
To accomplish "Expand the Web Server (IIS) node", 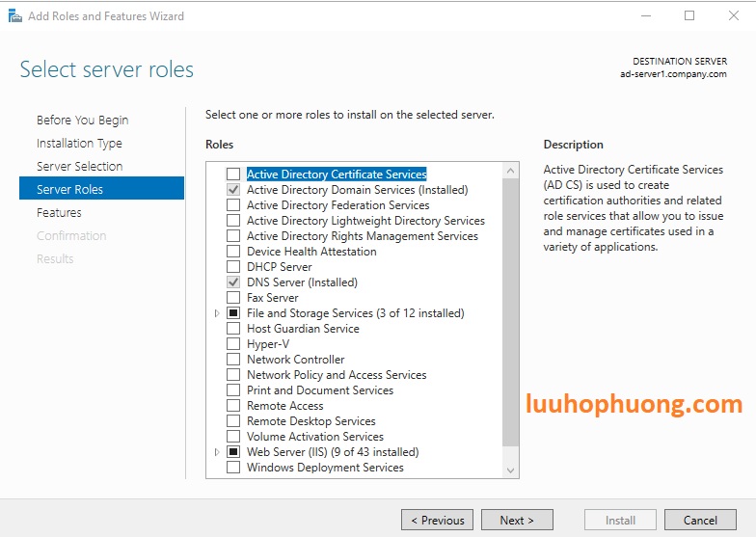I will point(218,452).
